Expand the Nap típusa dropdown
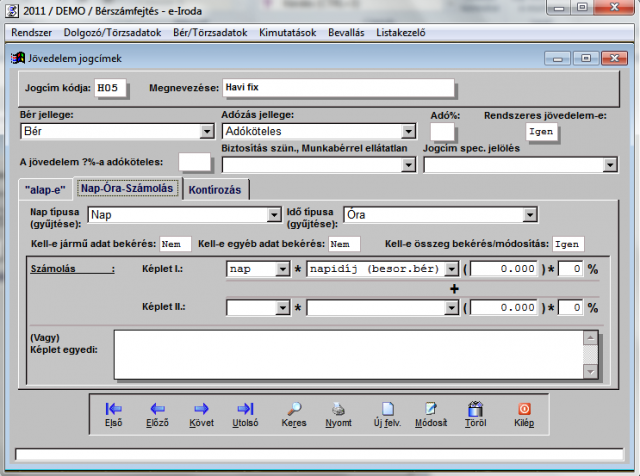 point(274,214)
